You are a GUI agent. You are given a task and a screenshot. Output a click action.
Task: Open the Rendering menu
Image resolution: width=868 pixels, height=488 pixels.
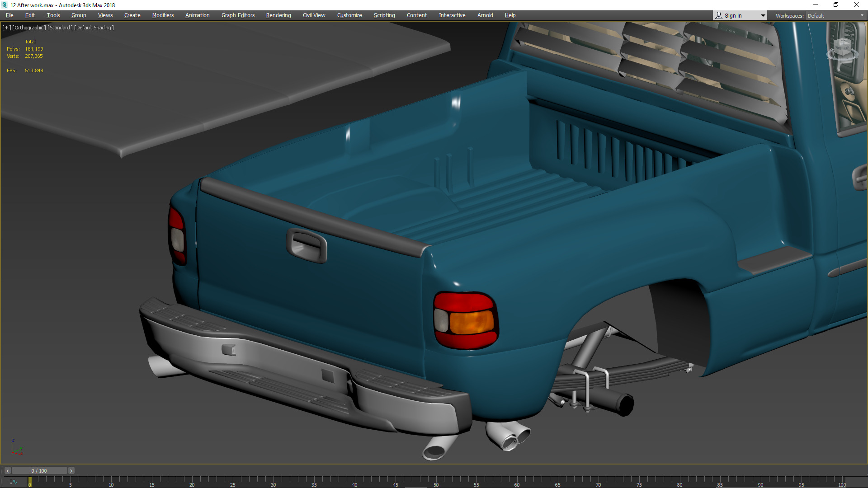click(278, 15)
